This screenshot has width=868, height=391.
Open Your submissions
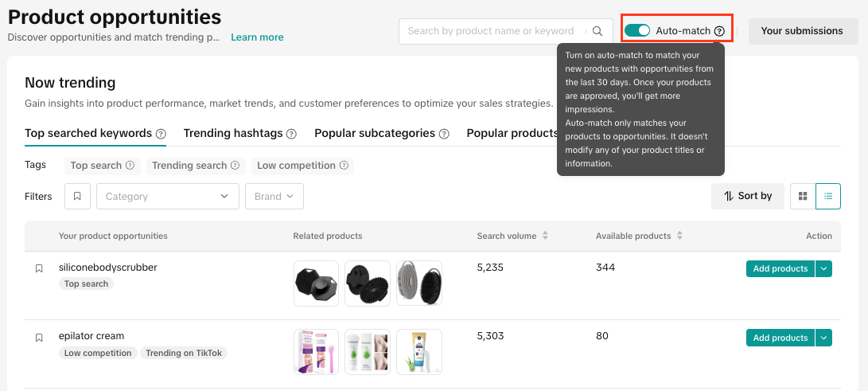[x=801, y=31]
